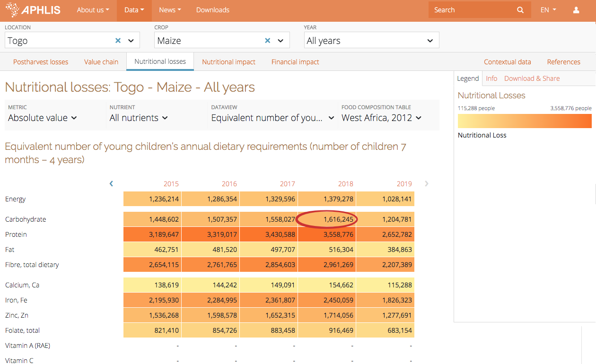Click Energy 2015 cell 1,236,214

[152, 199]
